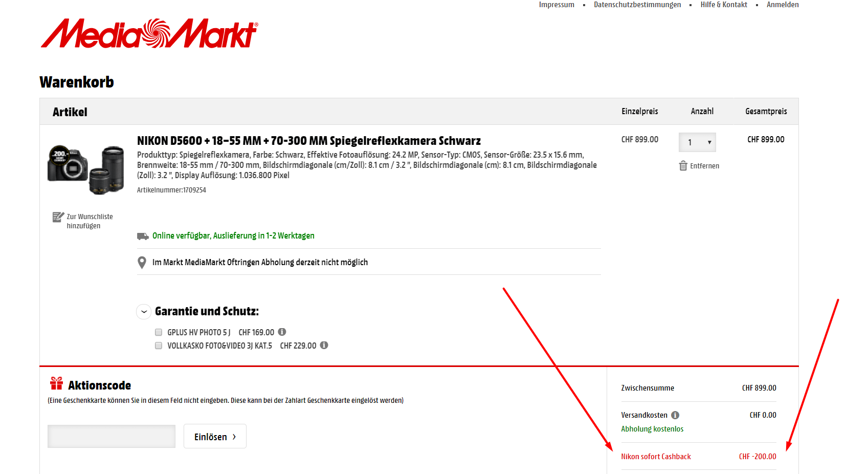This screenshot has width=868, height=474.
Task: Click the Warenkorb page heading
Action: [x=77, y=82]
